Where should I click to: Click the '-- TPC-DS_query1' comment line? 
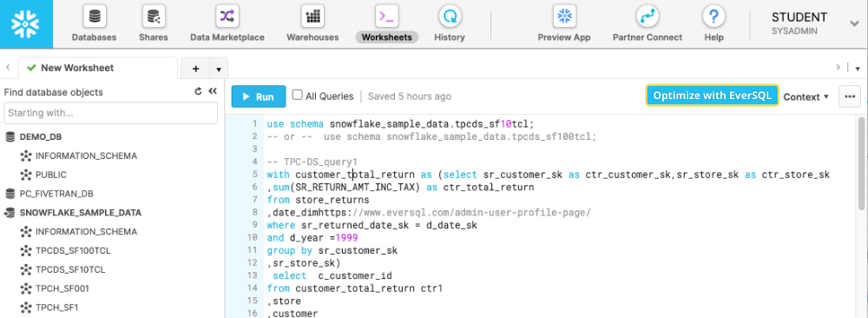click(312, 162)
